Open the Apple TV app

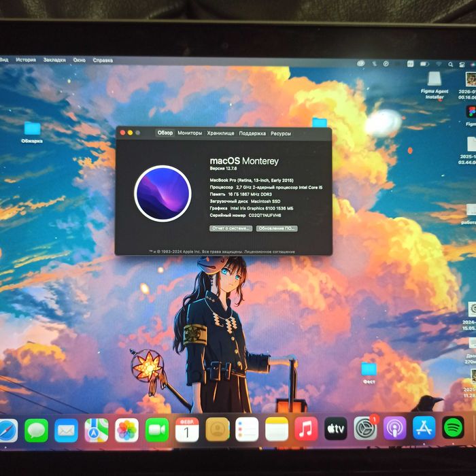335,428
